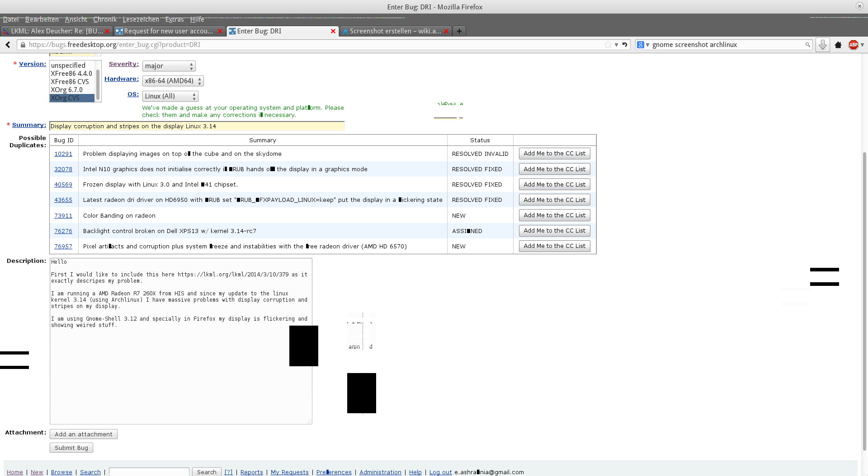Close the Request for new user account tab

click(x=220, y=31)
